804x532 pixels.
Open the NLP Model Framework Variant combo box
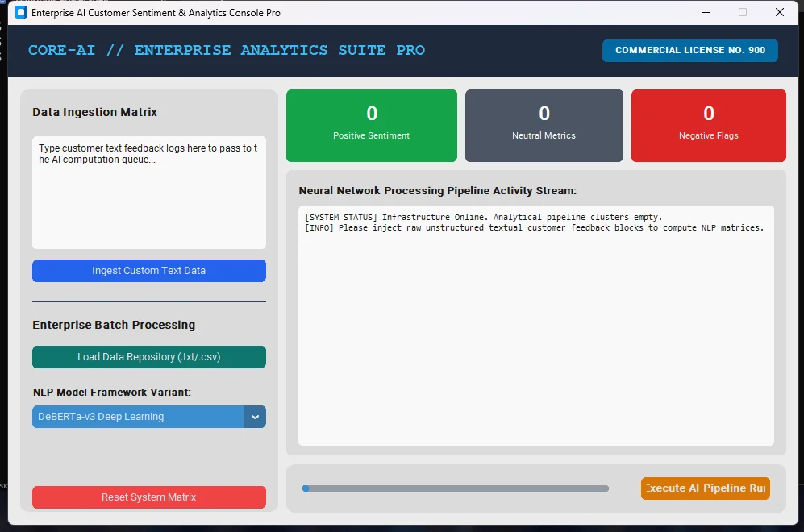click(148, 417)
